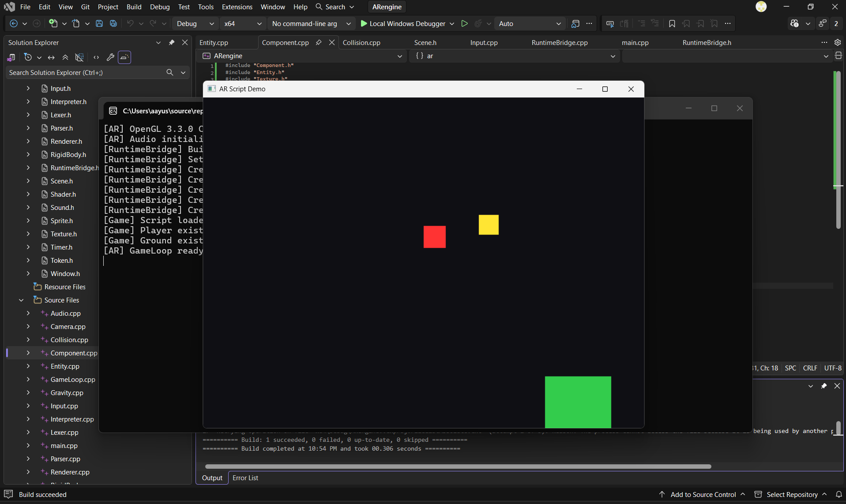Click the Save All icon
Image resolution: width=846 pixels, height=504 pixels.
point(113,23)
